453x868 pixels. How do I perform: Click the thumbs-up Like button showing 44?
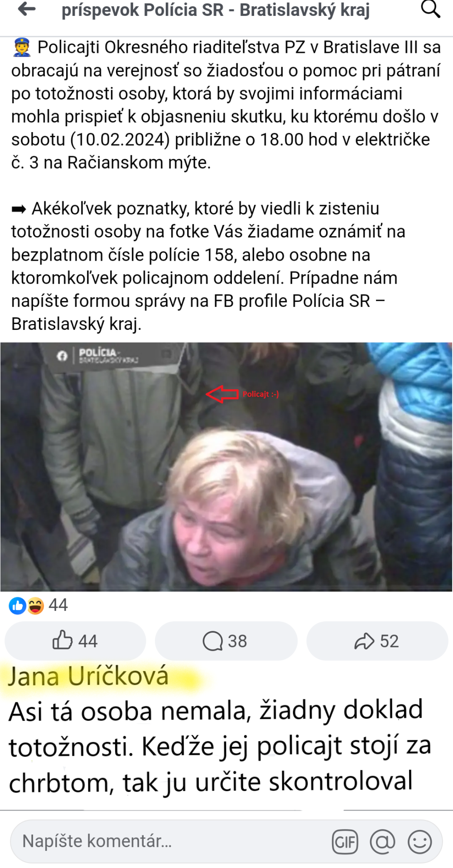click(75, 641)
